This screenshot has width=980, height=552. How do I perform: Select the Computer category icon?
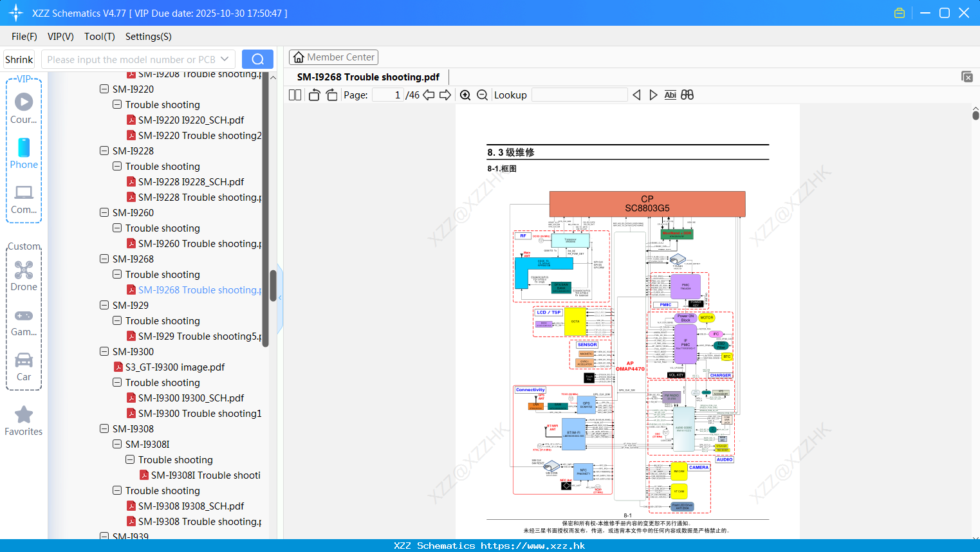[24, 199]
